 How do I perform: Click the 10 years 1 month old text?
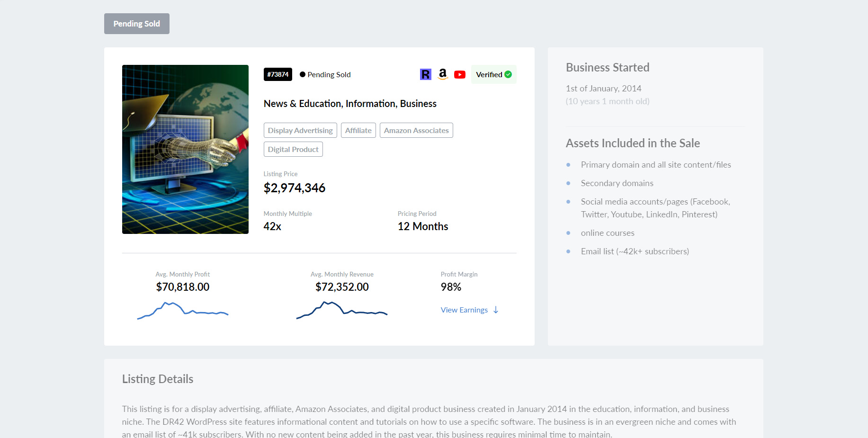point(608,101)
